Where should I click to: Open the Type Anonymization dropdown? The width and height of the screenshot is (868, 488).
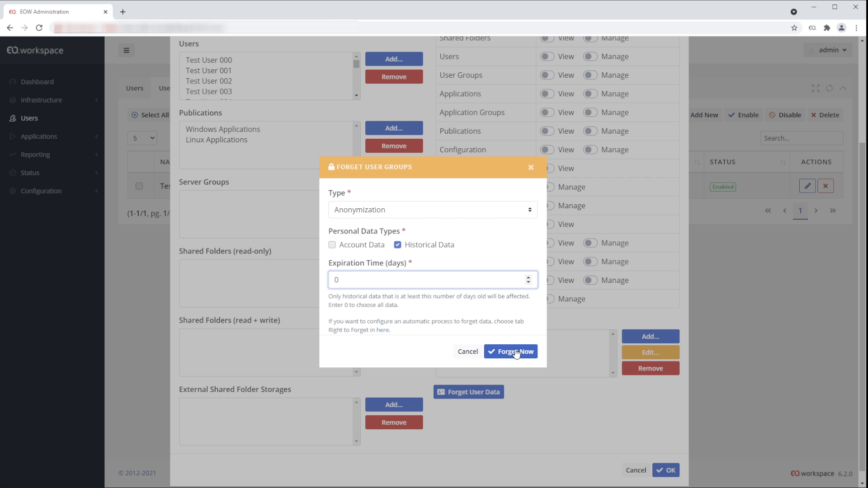433,210
